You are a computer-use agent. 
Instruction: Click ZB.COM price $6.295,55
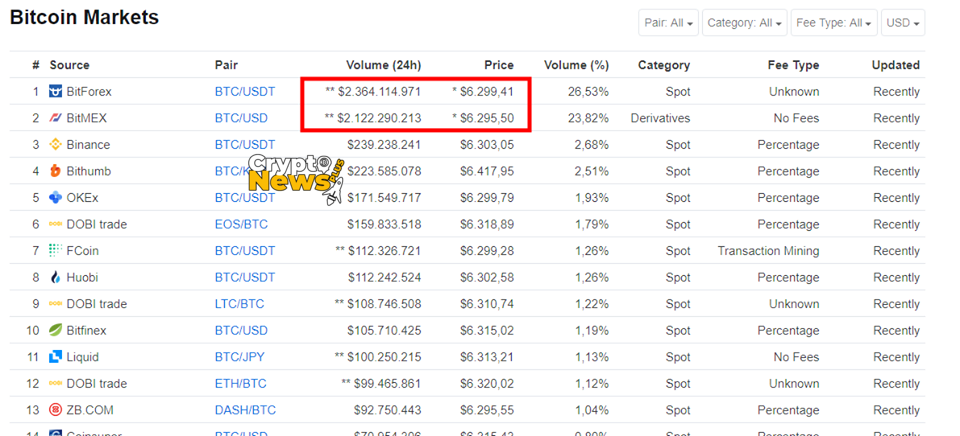[487, 410]
